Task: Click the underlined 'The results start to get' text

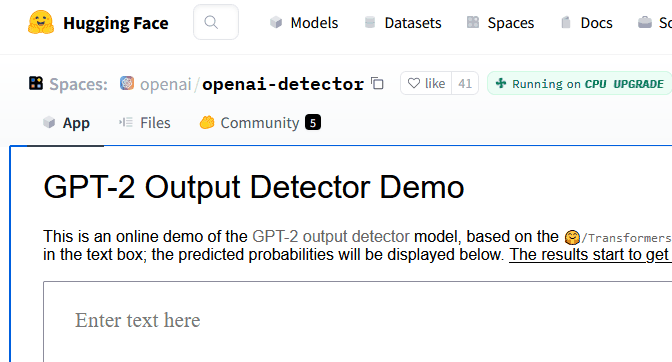Action: pos(590,254)
